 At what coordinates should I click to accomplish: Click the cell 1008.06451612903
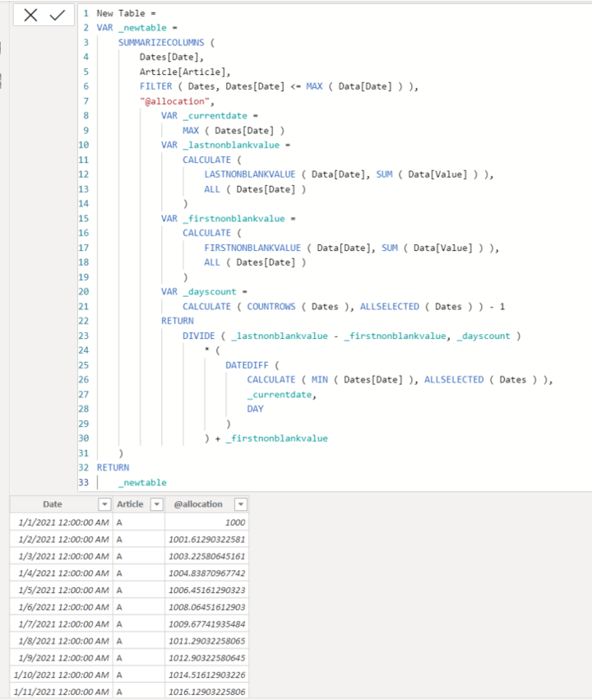(x=206, y=607)
